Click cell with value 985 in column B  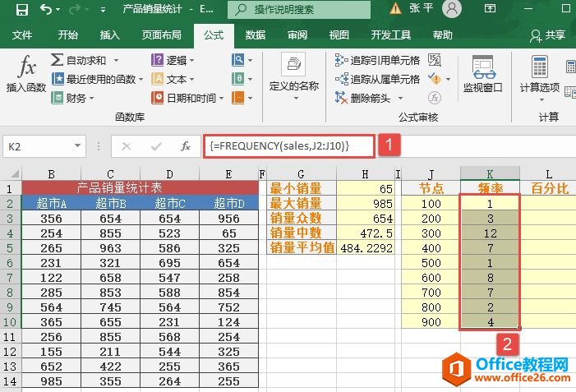pyautogui.click(x=52, y=381)
